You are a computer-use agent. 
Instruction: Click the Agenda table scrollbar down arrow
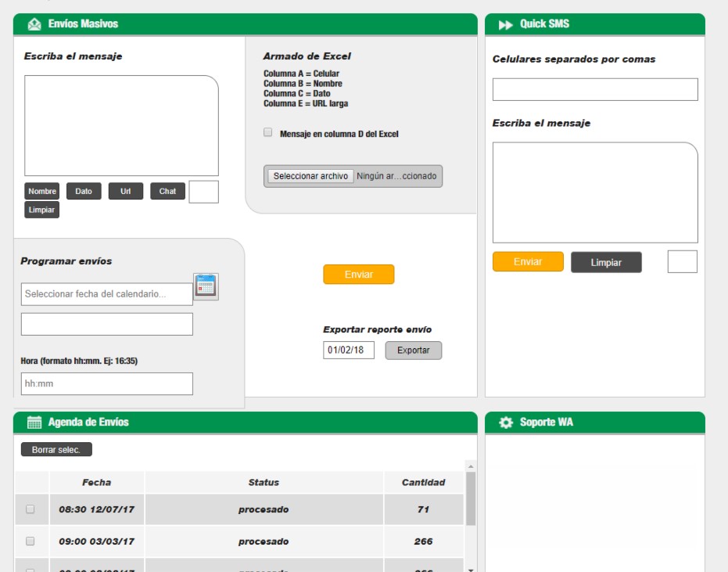pyautogui.click(x=471, y=569)
